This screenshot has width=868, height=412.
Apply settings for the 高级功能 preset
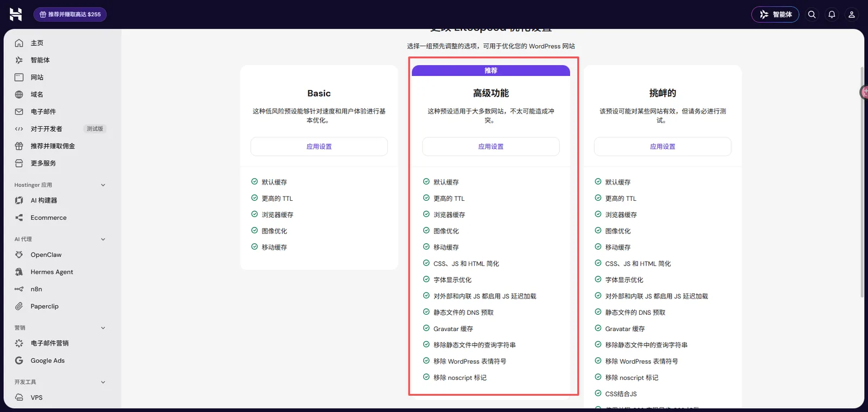click(x=491, y=147)
